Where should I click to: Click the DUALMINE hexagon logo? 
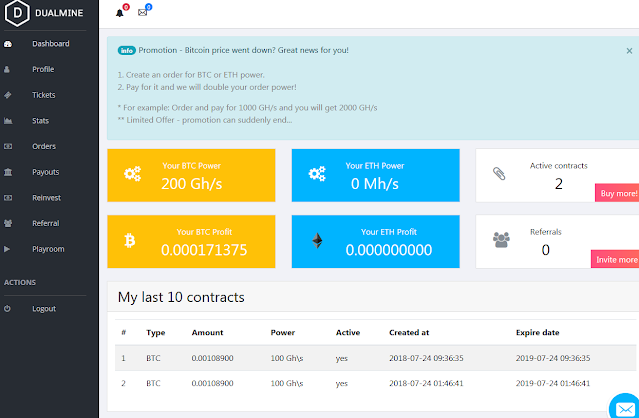[x=17, y=13]
